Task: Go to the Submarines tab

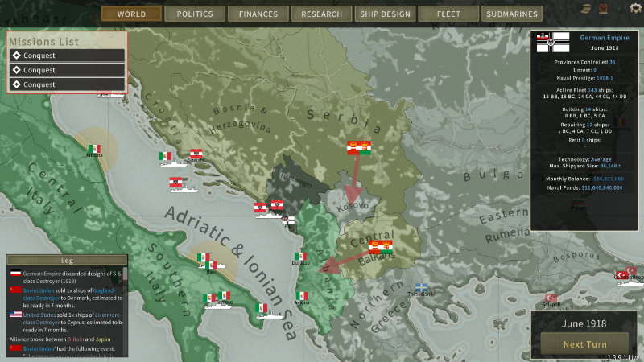Action: [x=511, y=14]
